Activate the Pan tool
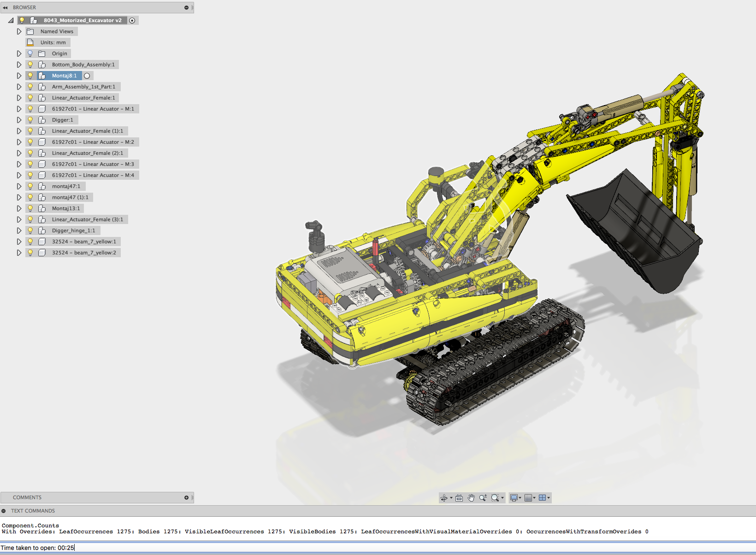The height and width of the screenshot is (555, 756). coord(471,498)
